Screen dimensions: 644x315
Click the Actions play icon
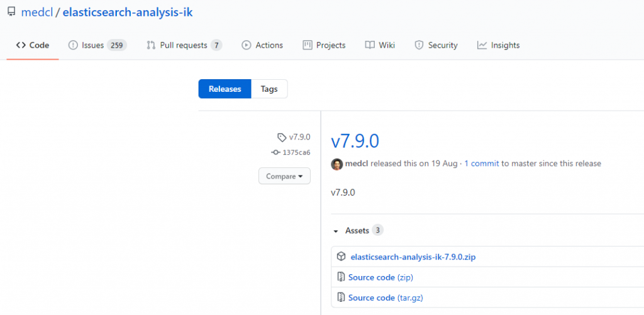(247, 45)
